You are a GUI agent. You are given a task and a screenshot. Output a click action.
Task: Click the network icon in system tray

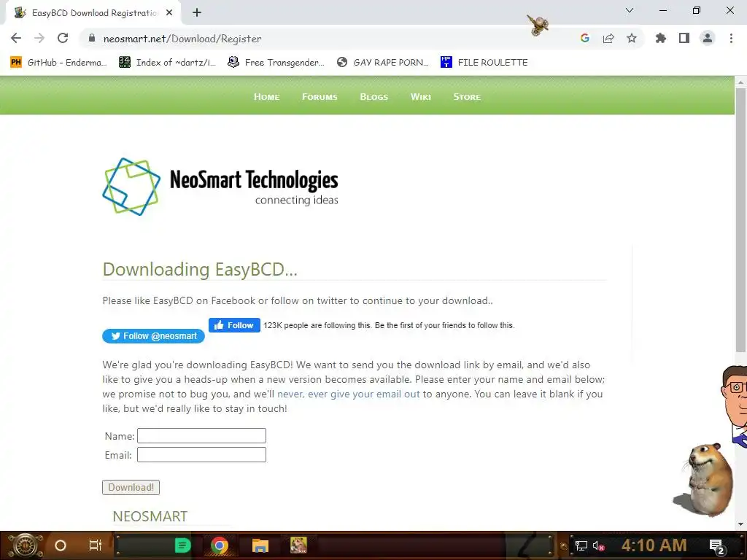tap(581, 545)
